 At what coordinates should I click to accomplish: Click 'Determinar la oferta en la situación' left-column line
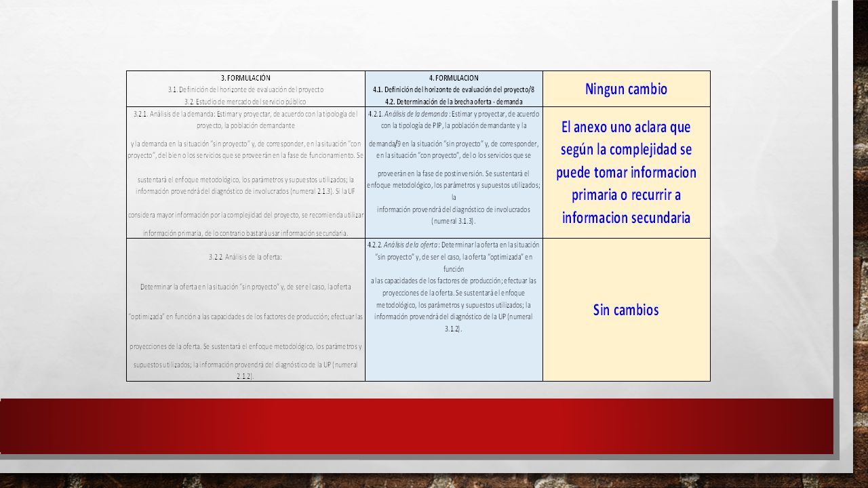click(x=245, y=287)
